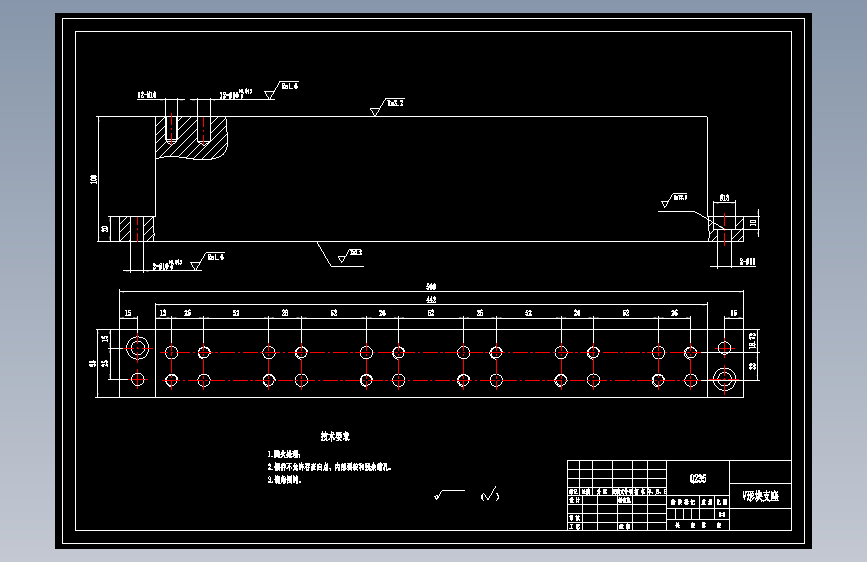867x562 pixels.
Task: Select the '技术要求' heading text
Action: point(335,436)
